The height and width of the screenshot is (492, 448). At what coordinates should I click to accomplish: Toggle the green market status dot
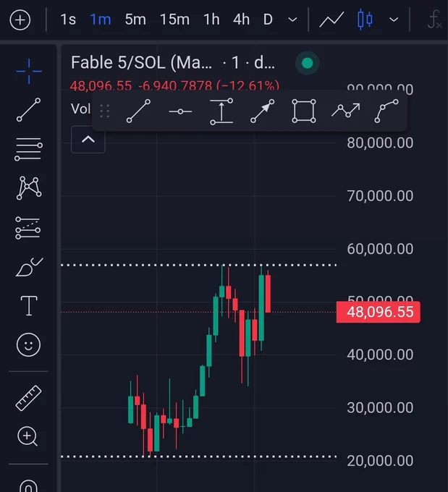click(308, 63)
